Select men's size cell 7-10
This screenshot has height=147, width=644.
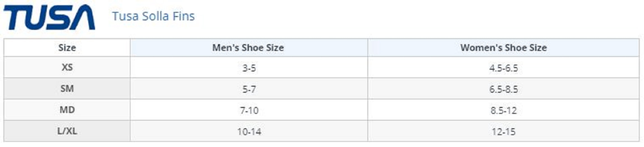249,110
